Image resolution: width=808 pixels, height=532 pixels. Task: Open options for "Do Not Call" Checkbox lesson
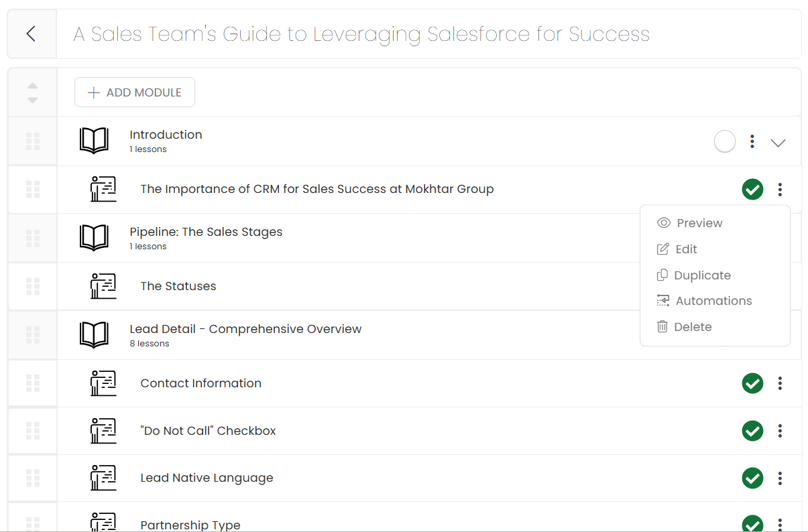click(x=779, y=431)
